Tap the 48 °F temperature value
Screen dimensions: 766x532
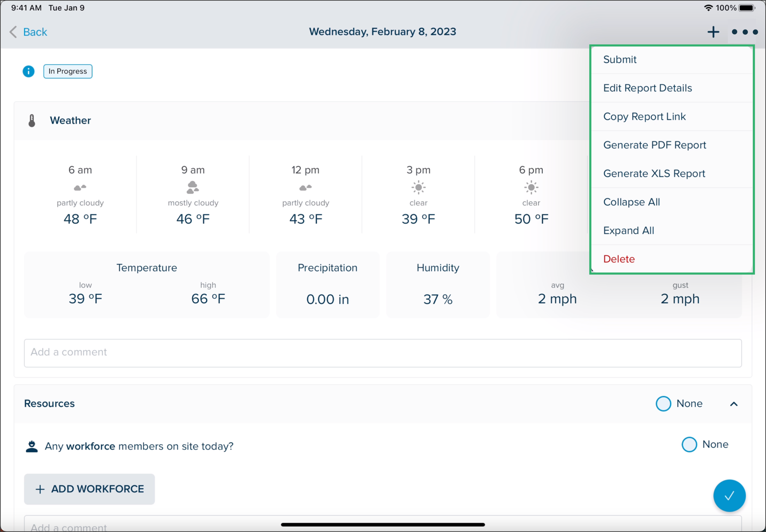click(x=80, y=219)
